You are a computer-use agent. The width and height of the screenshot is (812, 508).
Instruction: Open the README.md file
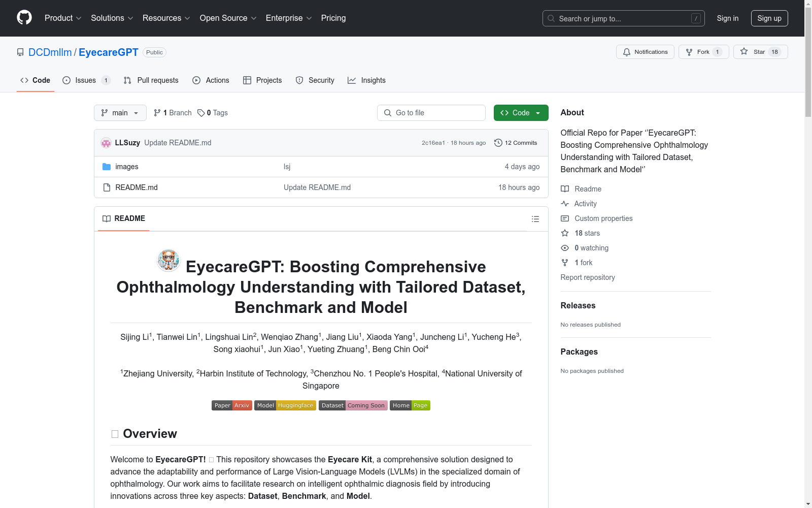pos(137,187)
